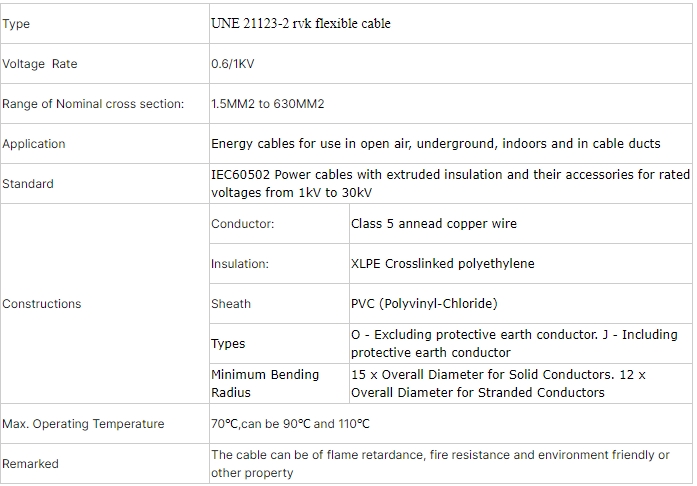Click the 'Constructions' row label

42,304
